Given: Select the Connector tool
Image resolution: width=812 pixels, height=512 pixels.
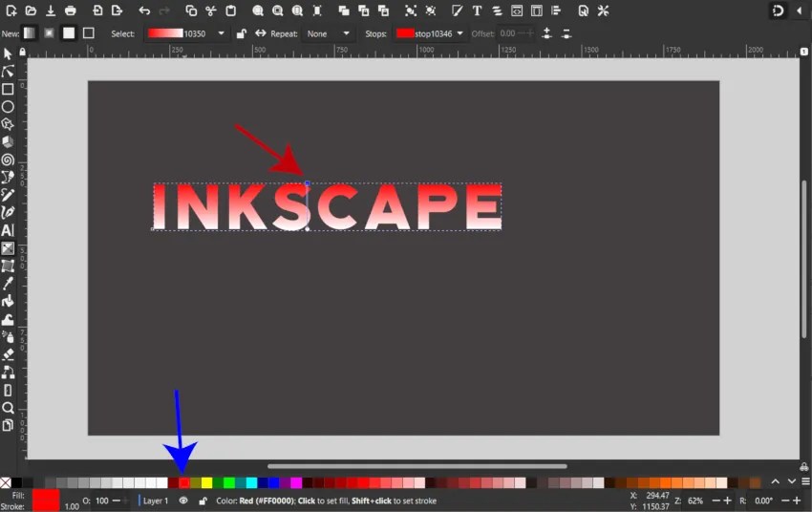Looking at the screenshot, I should [x=8, y=373].
